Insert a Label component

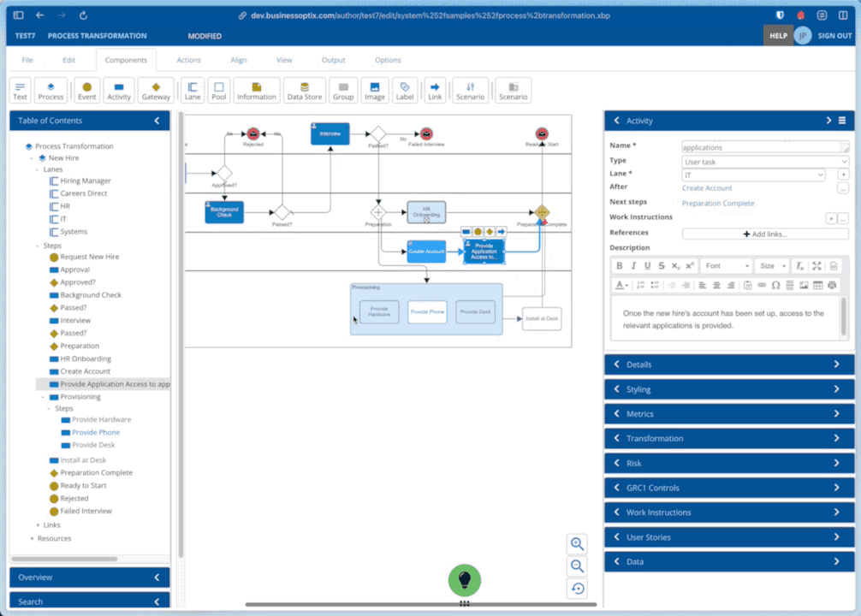point(405,91)
